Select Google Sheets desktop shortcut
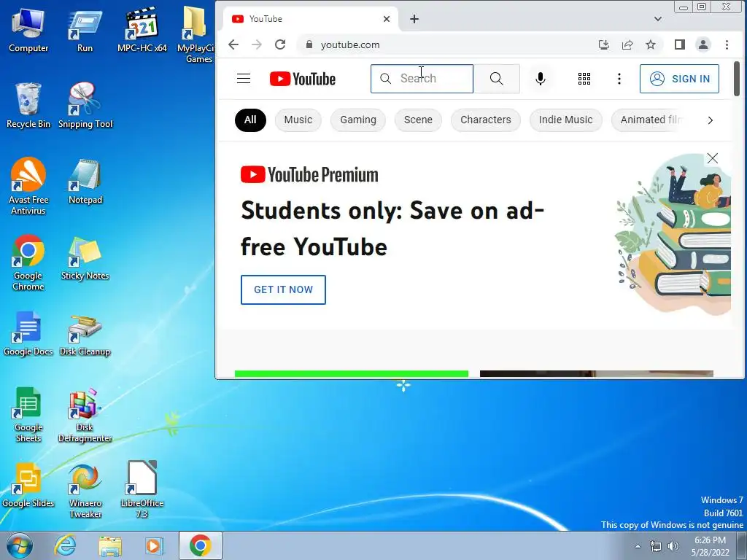Viewport: 747px width, 560px height. point(28,414)
